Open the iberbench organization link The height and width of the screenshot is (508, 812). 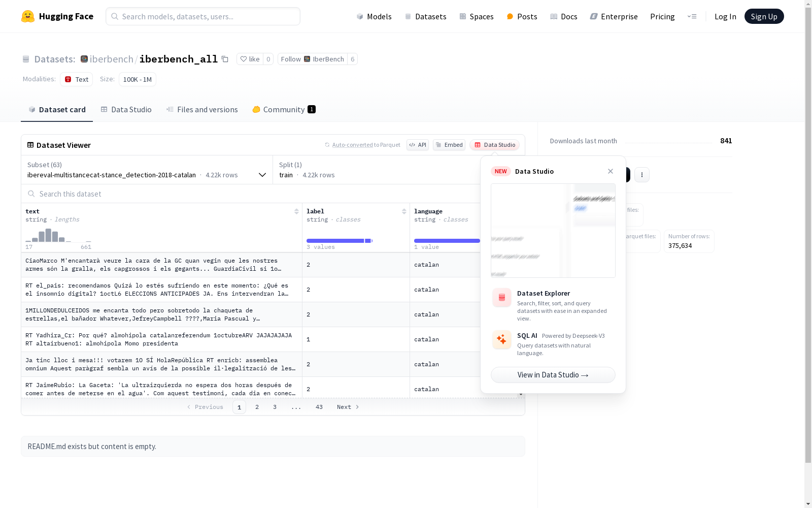tap(112, 59)
